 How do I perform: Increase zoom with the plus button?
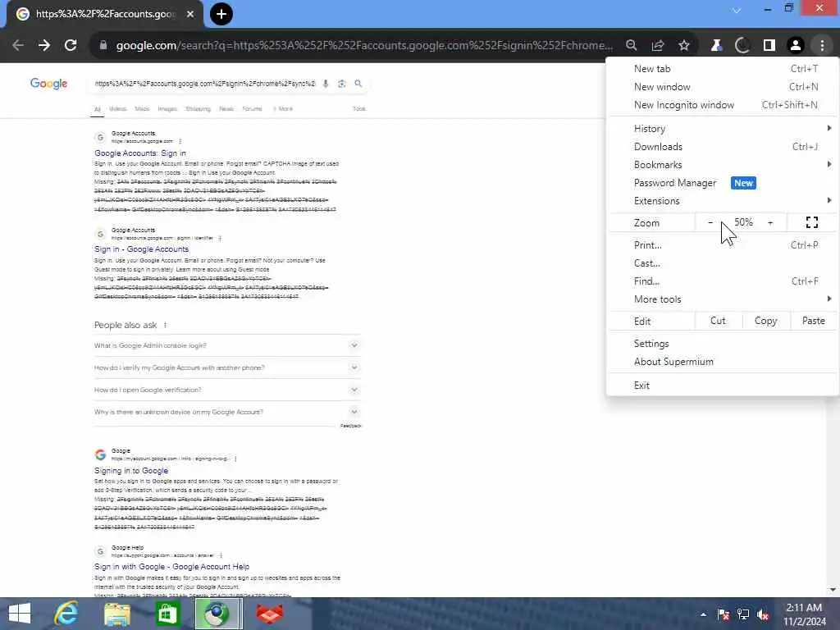[x=770, y=222]
